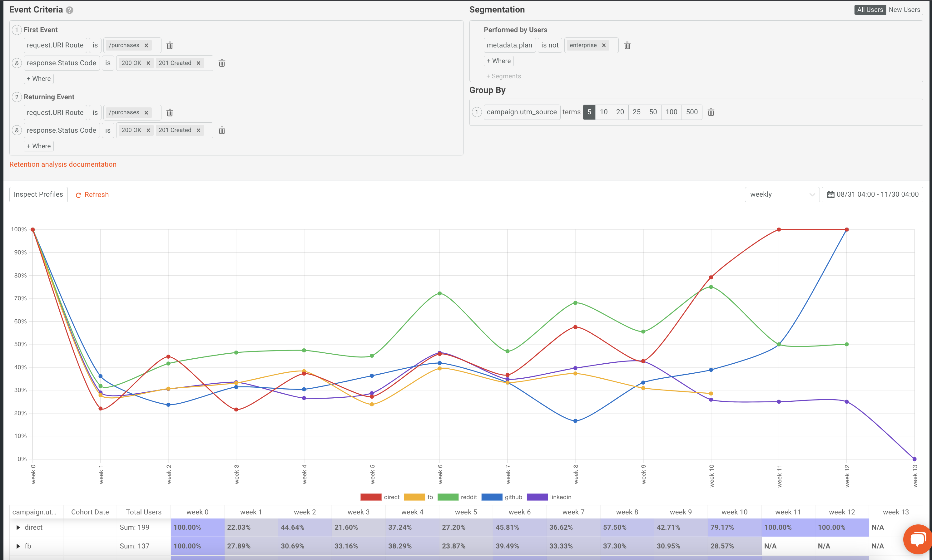This screenshot has height=560, width=932.
Task: Open the weekly interval dropdown
Action: [x=782, y=194]
